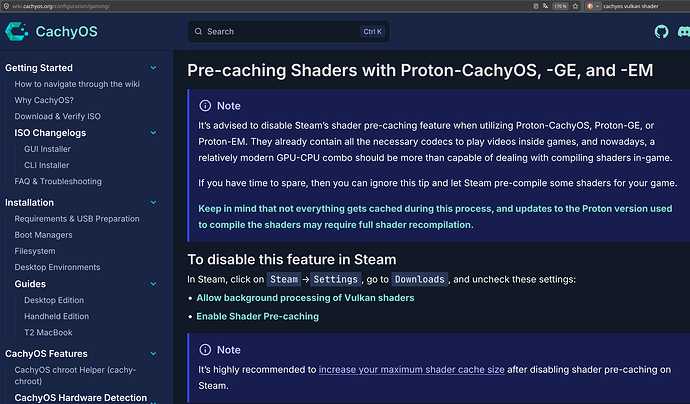Click the 170% zoom level indicator
Image resolution: width=690 pixels, height=404 pixels.
click(x=560, y=6)
